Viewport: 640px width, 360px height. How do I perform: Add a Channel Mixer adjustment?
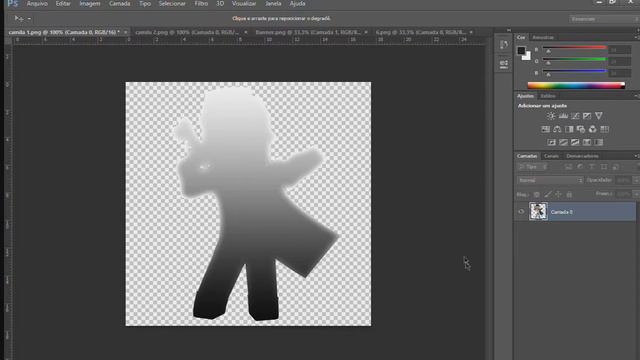(593, 129)
